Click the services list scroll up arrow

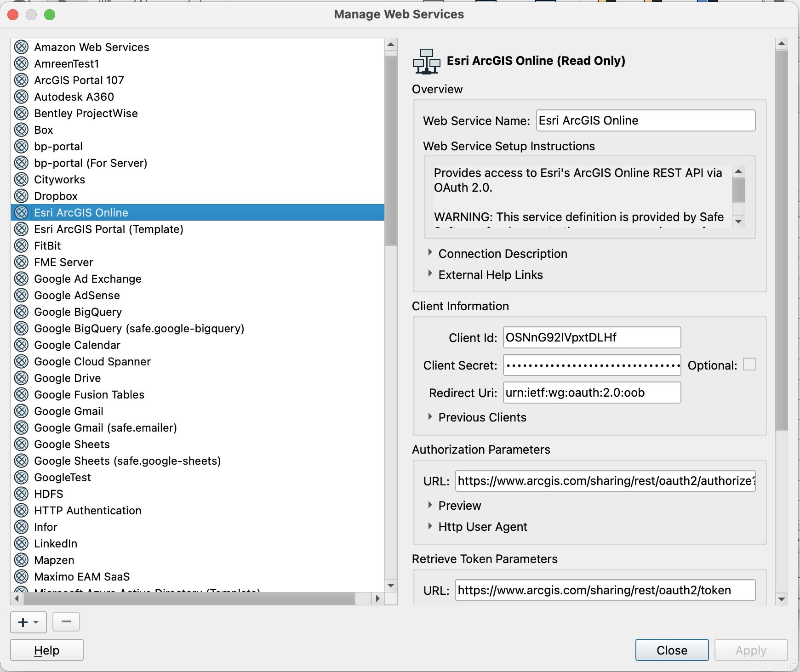(391, 45)
